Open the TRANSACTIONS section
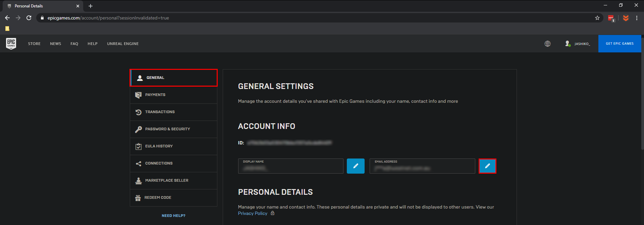 click(x=173, y=112)
